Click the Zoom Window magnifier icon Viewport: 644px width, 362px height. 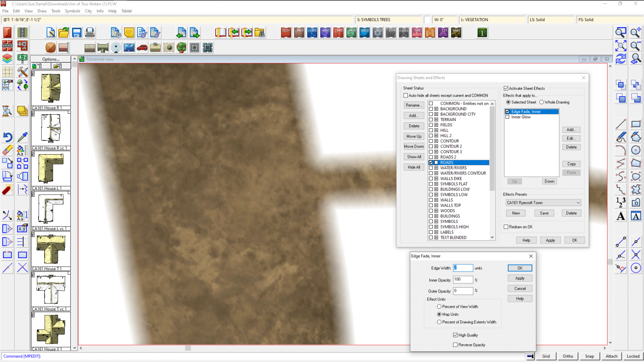[621, 33]
